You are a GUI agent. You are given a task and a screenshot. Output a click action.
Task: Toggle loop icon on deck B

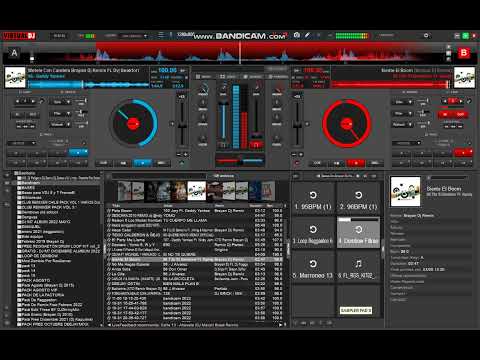pyautogui.click(x=469, y=101)
